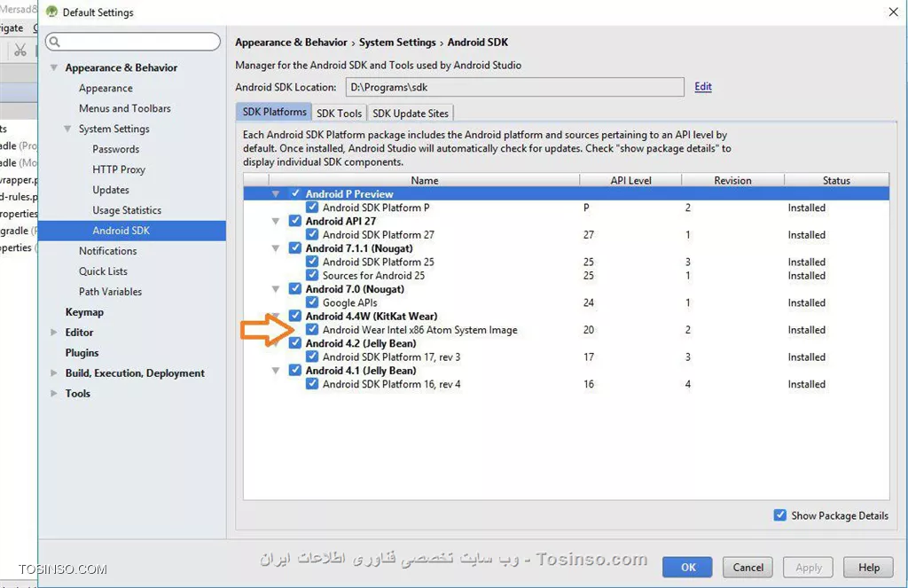Focus the settings search field
This screenshot has height=588, width=908.
[x=133, y=42]
